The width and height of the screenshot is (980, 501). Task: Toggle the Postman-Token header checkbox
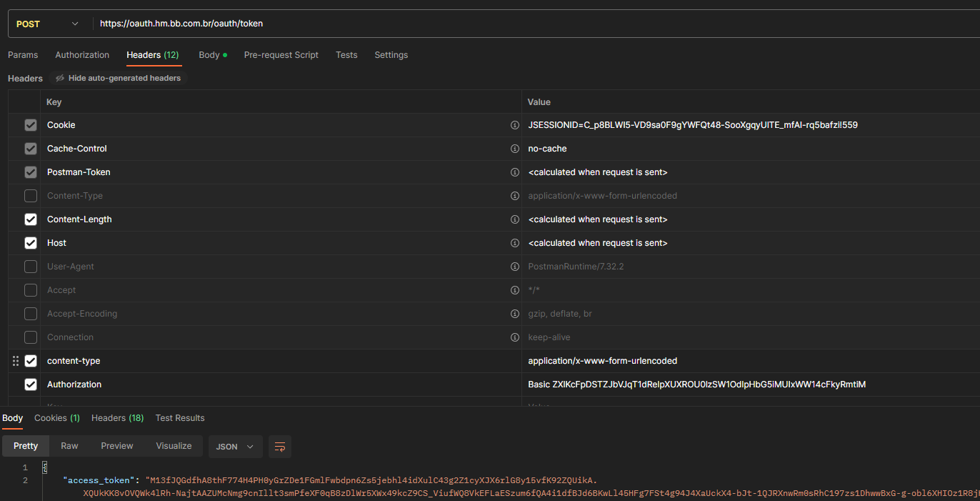(31, 172)
